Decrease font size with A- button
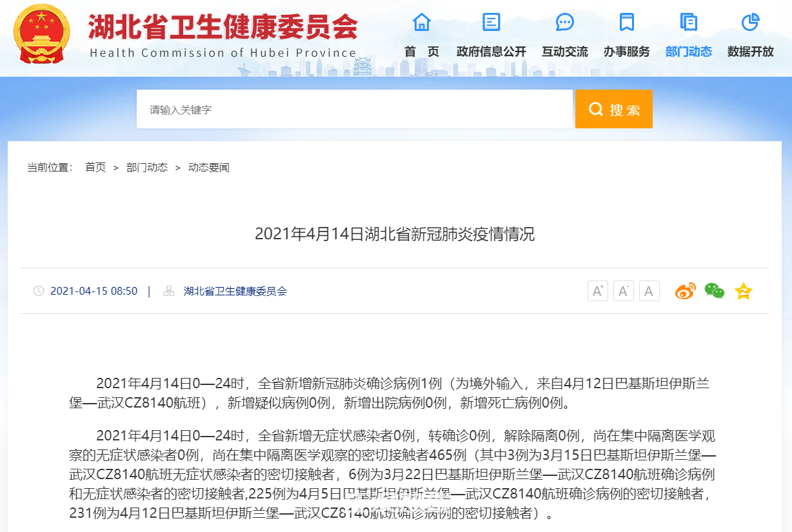 tap(624, 291)
